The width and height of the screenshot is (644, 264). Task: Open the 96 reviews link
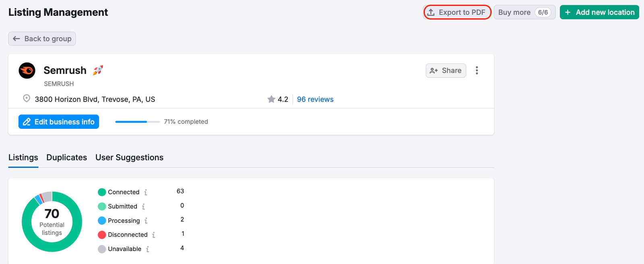point(315,99)
